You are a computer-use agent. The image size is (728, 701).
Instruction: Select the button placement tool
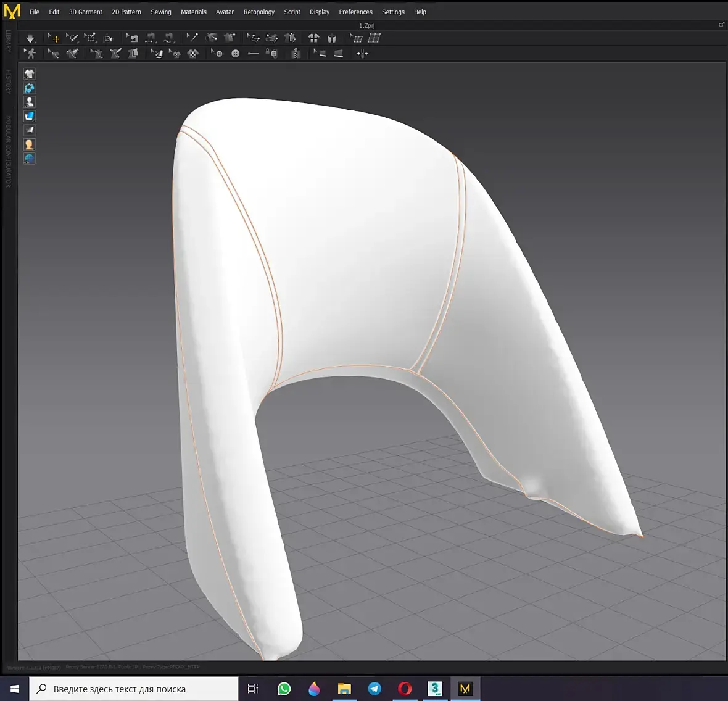[235, 54]
